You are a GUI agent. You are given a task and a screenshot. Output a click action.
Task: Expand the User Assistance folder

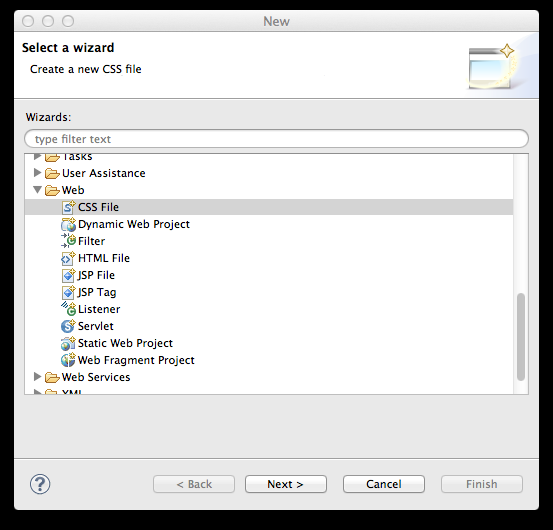point(37,173)
